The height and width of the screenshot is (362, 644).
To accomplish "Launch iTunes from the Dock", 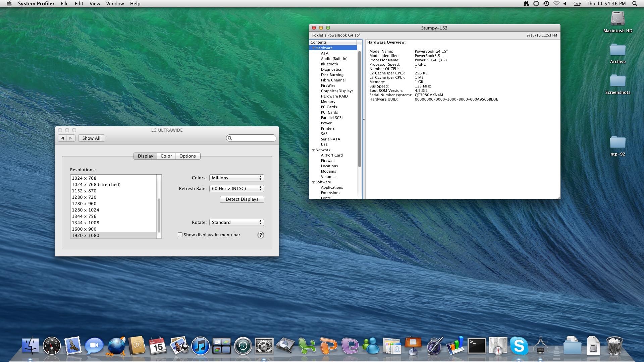I will (200, 346).
